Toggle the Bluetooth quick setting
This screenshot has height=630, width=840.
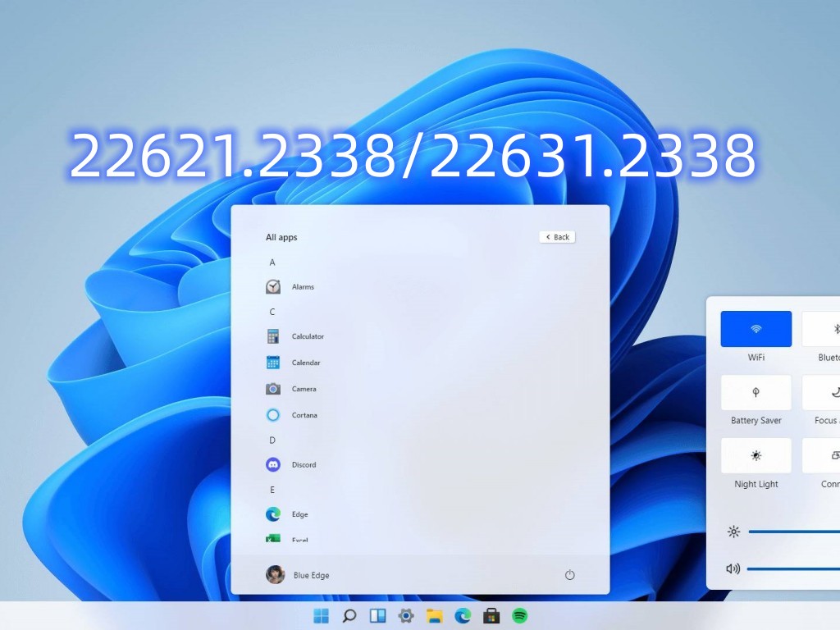tap(820, 328)
